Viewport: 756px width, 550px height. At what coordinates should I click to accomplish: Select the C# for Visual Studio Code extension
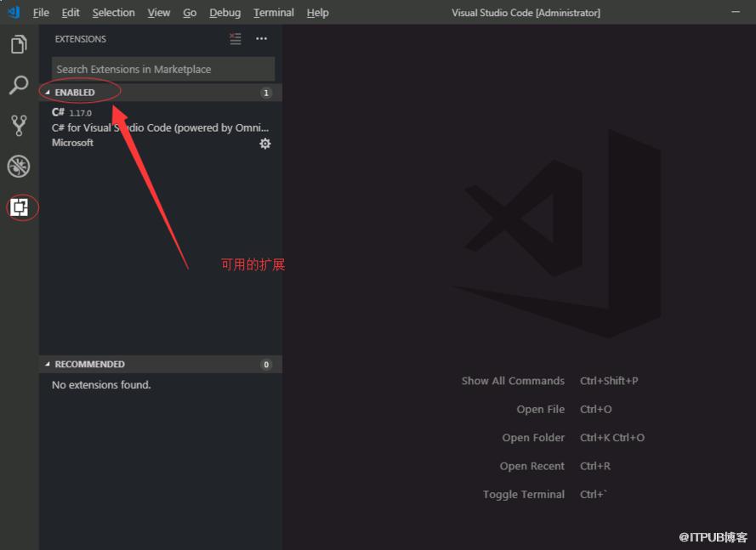(161, 128)
